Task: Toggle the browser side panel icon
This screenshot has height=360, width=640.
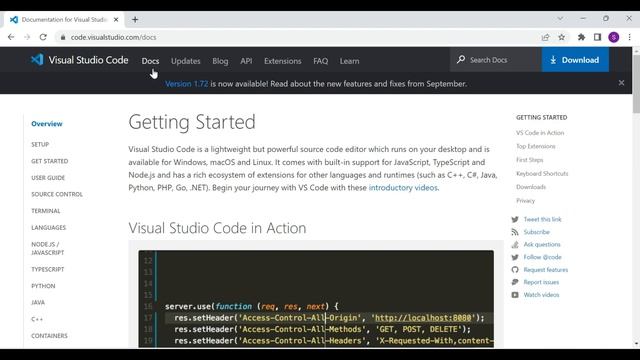Action: tap(597, 37)
